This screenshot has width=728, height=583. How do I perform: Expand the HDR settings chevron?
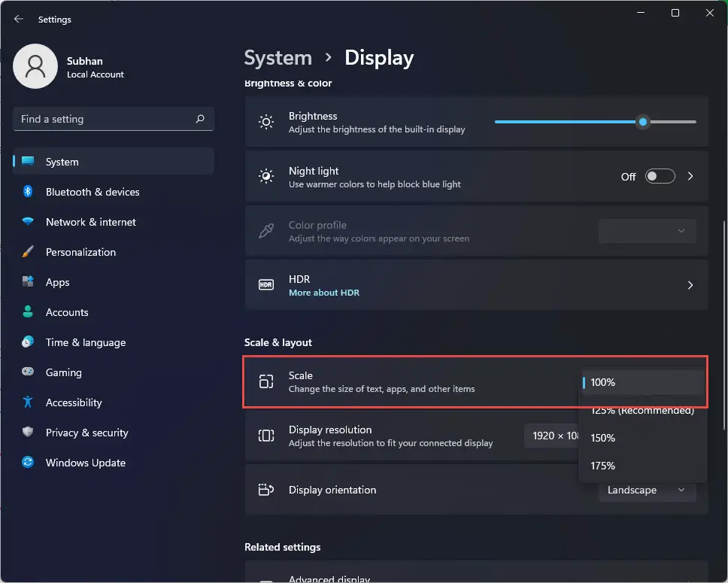(x=690, y=285)
